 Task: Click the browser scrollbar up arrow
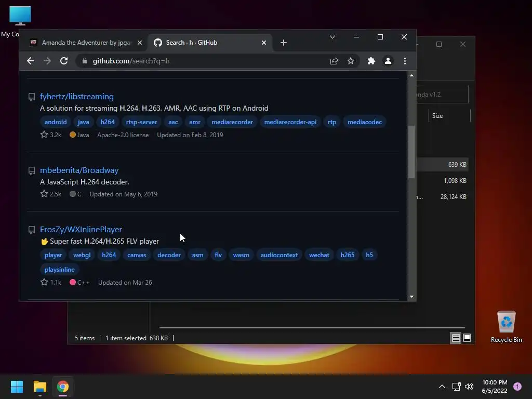411,75
